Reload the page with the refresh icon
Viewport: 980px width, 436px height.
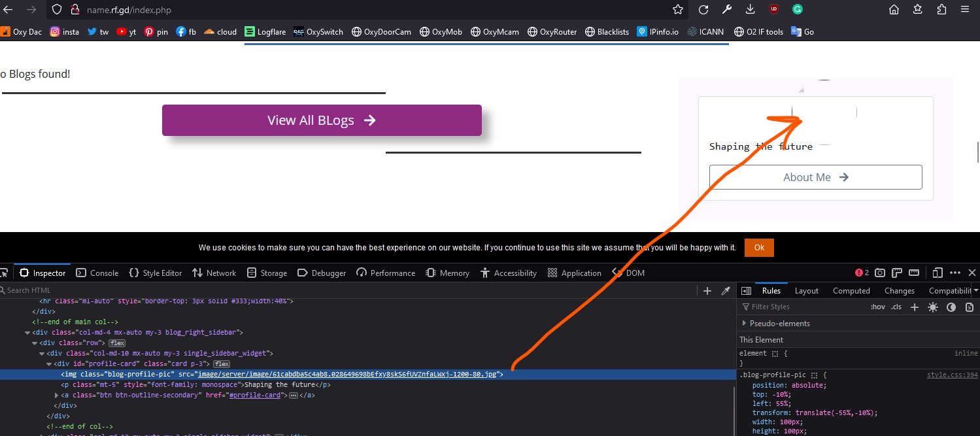[703, 9]
